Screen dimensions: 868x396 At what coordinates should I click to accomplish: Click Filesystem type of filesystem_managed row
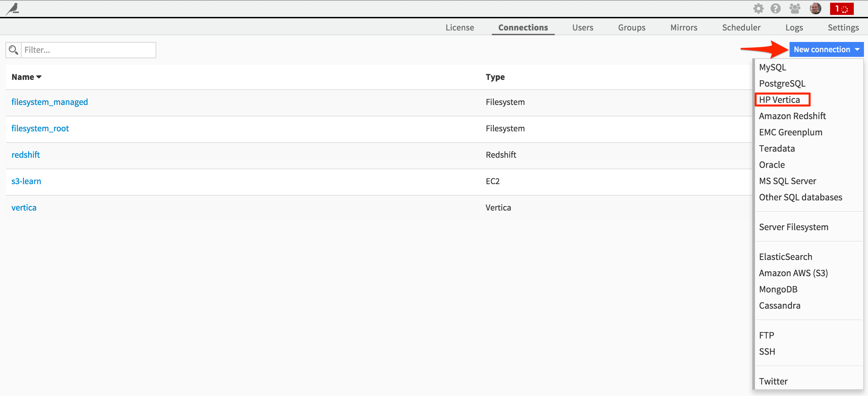coord(505,102)
